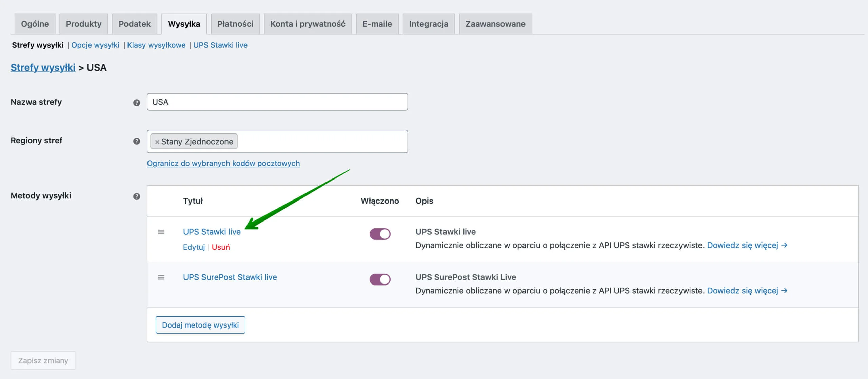868x379 pixels.
Task: Go to the Płatności tab
Action: [x=235, y=24]
